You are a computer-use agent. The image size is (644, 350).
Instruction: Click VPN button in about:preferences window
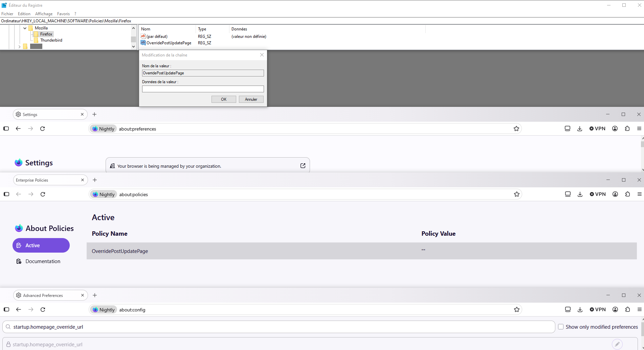[597, 129]
